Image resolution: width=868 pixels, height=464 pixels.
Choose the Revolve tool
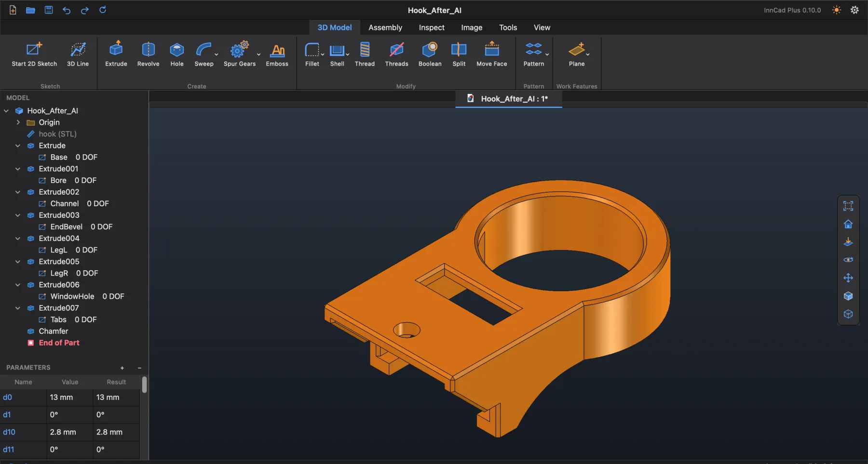pyautogui.click(x=148, y=54)
